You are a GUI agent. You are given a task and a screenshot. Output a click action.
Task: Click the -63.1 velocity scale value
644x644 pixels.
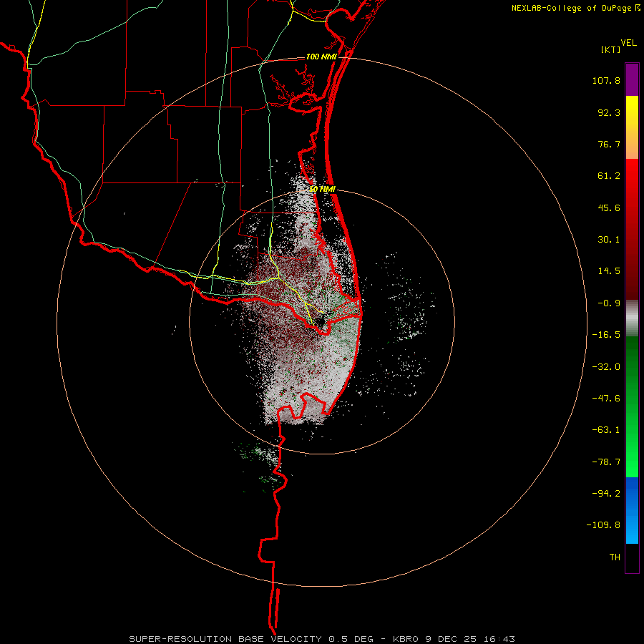606,430
